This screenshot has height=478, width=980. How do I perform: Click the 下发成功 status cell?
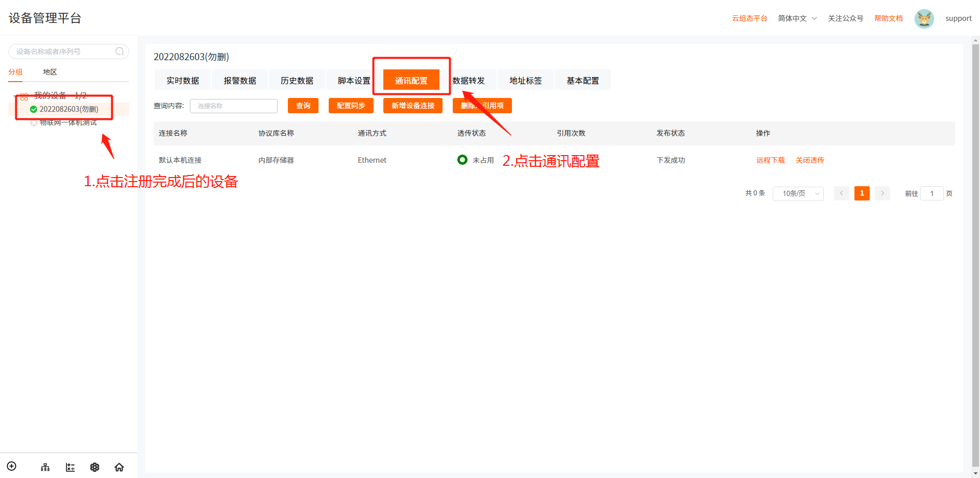click(671, 160)
